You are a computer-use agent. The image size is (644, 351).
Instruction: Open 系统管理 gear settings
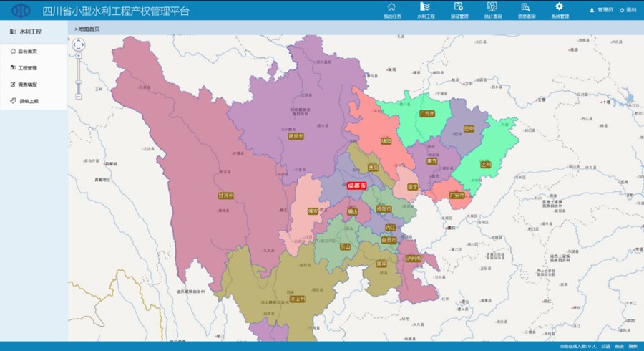coord(560,9)
